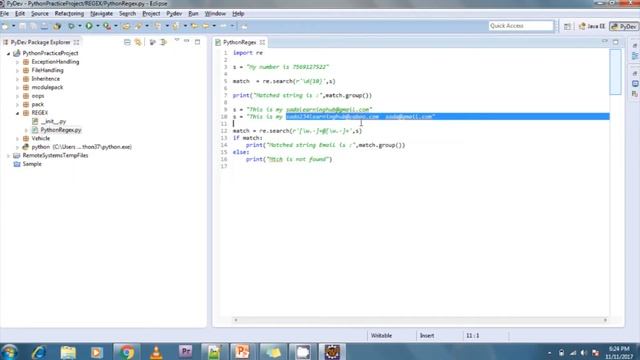Switch to the PyDev perspective
The height and width of the screenshot is (360, 640).
pyautogui.click(x=623, y=26)
